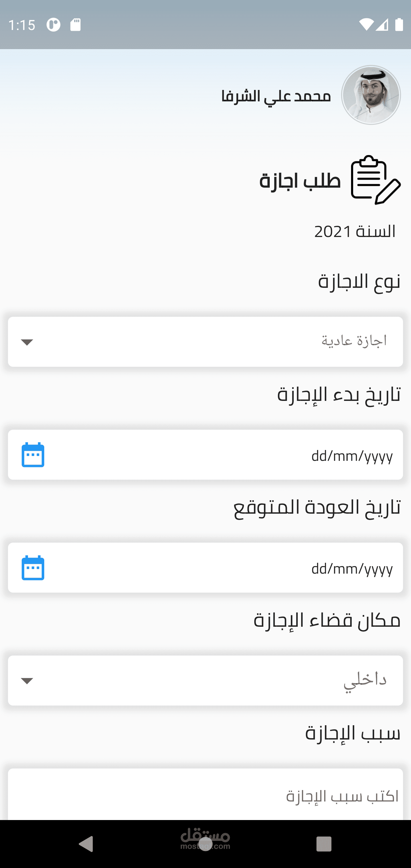Tap the battery status icon
The width and height of the screenshot is (411, 868).
(399, 25)
